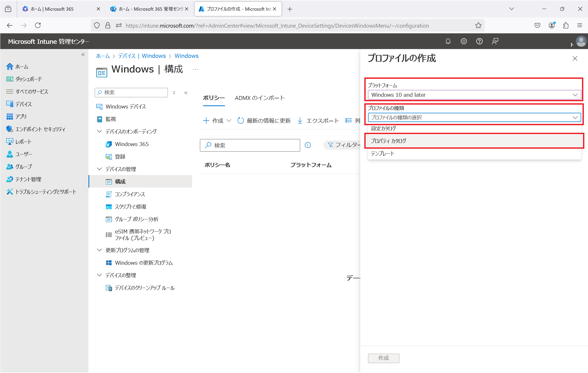Open settings gear in Intune header

464,41
